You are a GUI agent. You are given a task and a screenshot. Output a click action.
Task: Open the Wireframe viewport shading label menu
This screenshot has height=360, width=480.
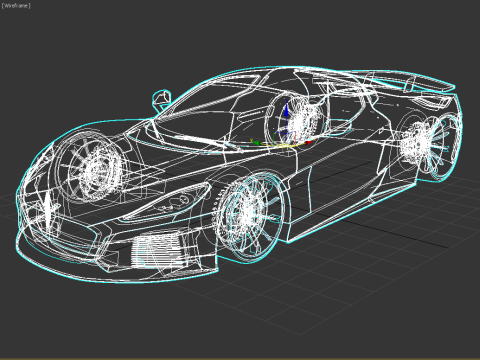coord(16,6)
